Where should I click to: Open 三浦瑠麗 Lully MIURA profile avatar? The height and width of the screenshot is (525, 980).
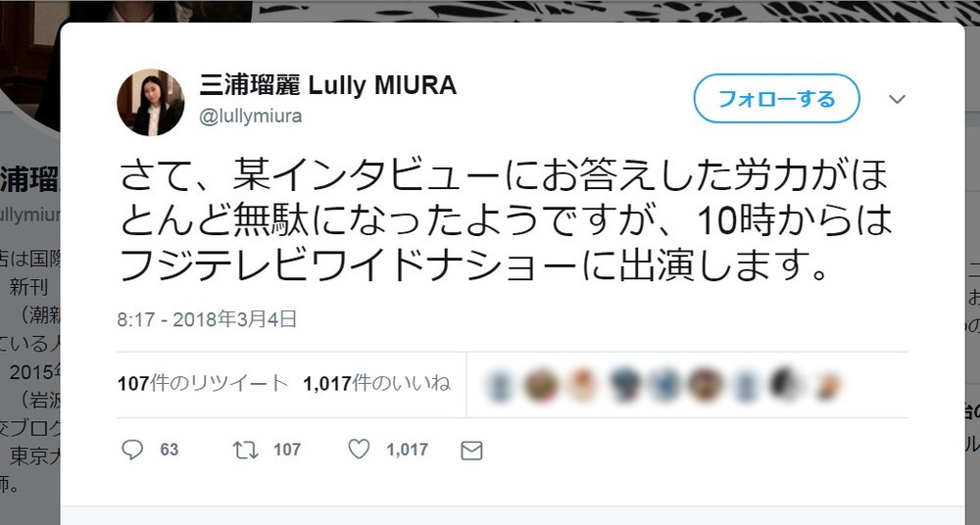[151, 103]
